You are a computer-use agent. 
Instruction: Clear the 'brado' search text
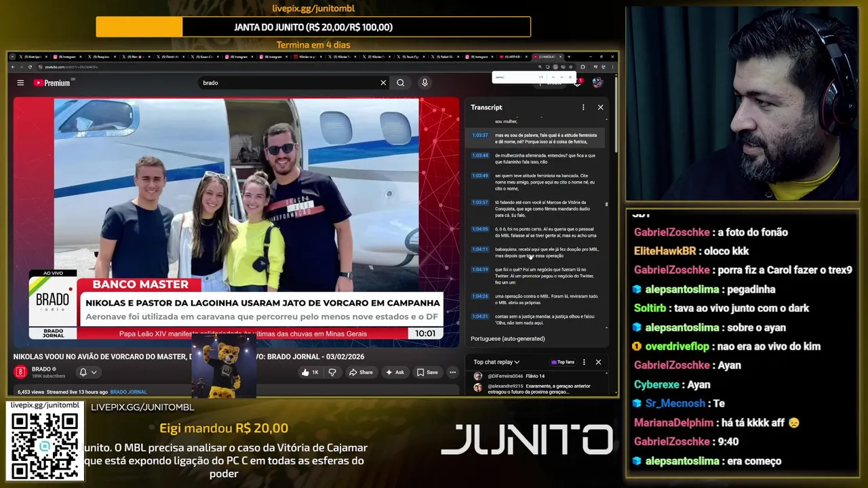click(383, 83)
